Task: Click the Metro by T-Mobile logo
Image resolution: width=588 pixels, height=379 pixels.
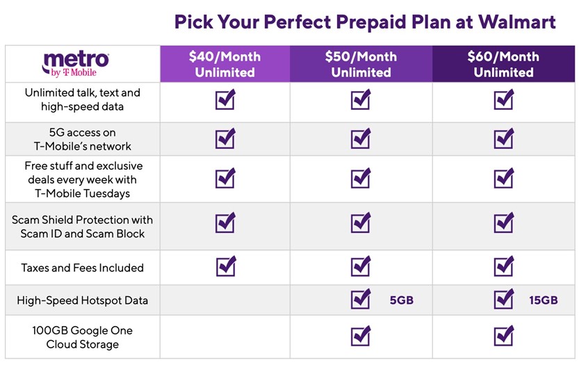Action: [x=76, y=64]
